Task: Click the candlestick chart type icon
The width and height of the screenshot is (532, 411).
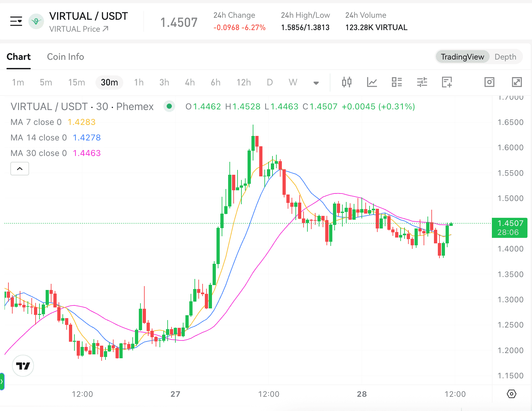Action: coord(347,82)
